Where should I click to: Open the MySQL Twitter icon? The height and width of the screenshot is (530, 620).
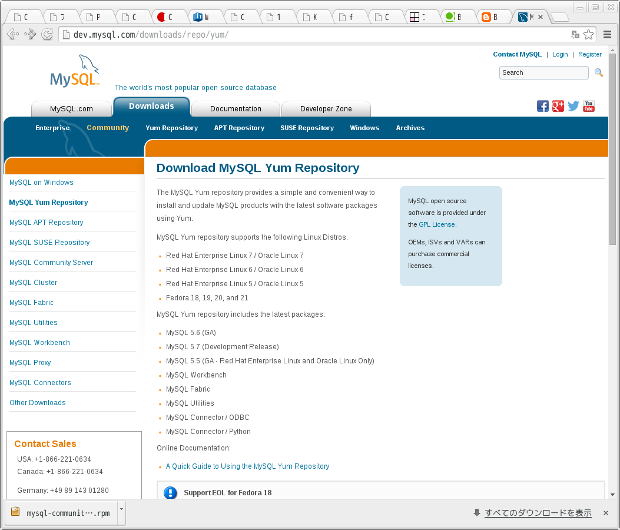tap(573, 106)
